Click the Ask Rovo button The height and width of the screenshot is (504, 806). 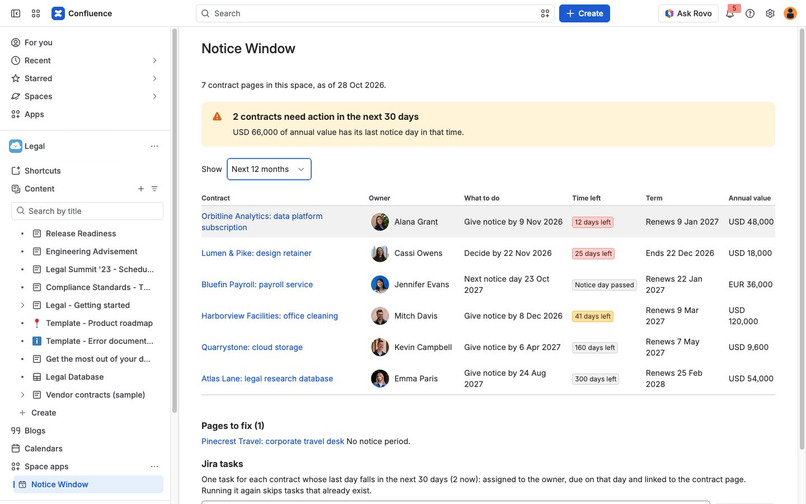pos(688,13)
